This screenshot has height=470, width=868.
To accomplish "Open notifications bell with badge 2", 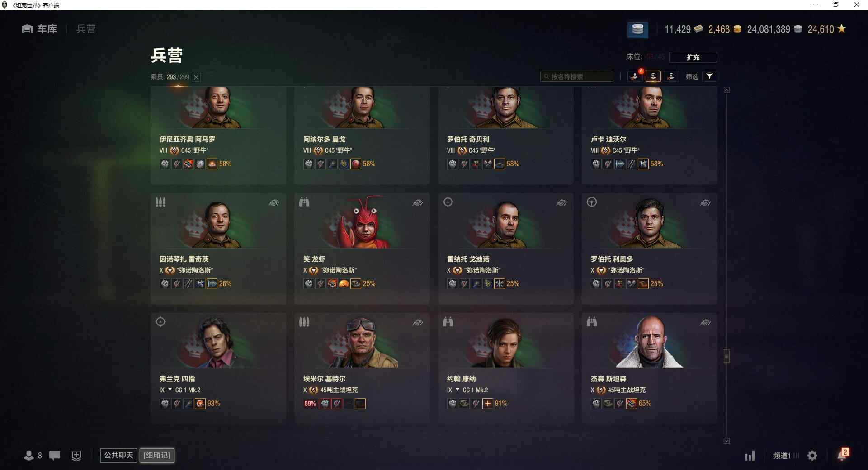I will pos(843,454).
